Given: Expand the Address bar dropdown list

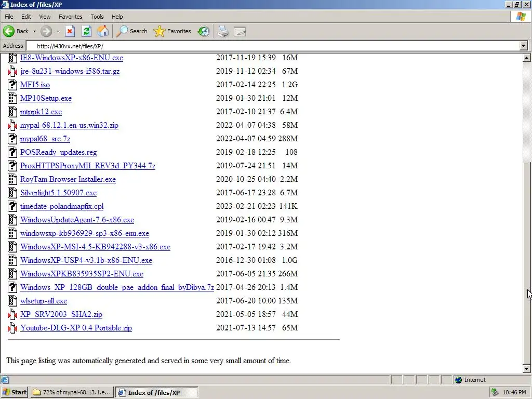Looking at the screenshot, I should tap(523, 46).
